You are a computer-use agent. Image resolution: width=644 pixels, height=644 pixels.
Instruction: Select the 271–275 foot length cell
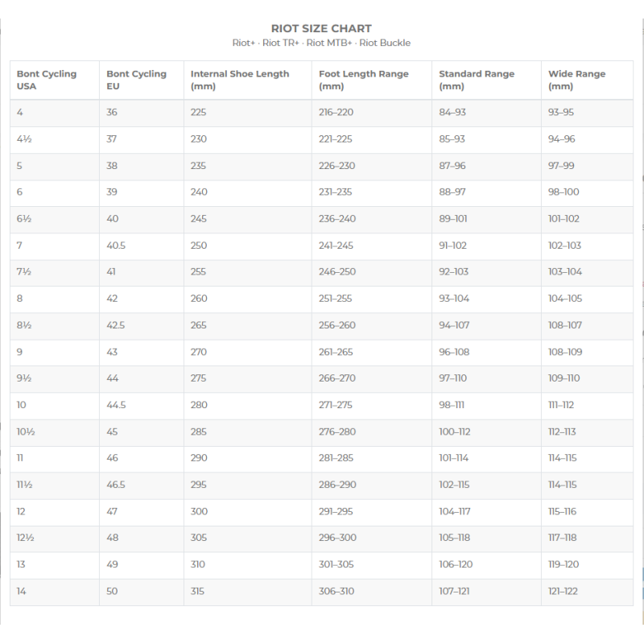click(336, 405)
